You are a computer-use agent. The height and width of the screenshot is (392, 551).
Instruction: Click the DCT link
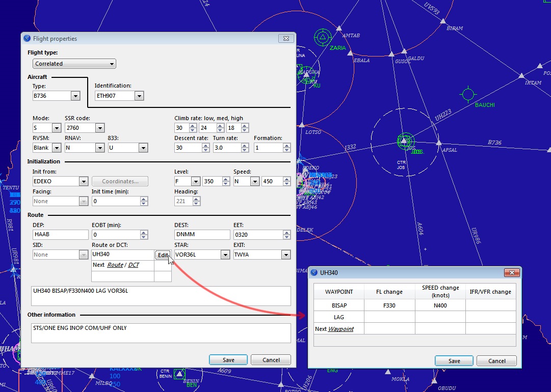[x=134, y=265]
